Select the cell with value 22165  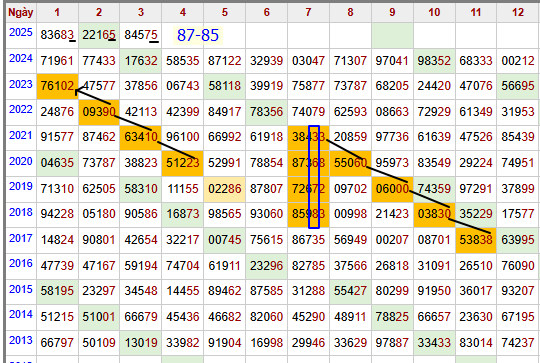(x=99, y=35)
